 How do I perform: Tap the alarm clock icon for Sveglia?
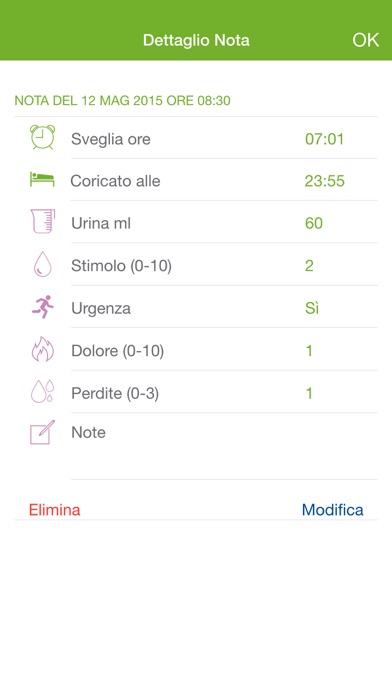pos(43,138)
